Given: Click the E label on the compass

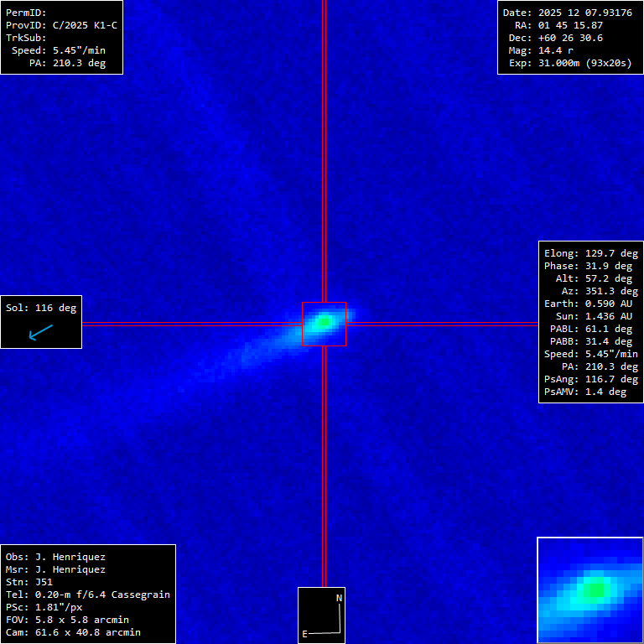Looking at the screenshot, I should click(305, 633).
